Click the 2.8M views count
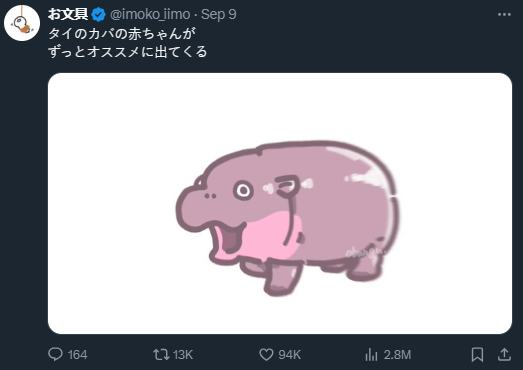Viewport: 523px width, 370px height. (x=397, y=355)
